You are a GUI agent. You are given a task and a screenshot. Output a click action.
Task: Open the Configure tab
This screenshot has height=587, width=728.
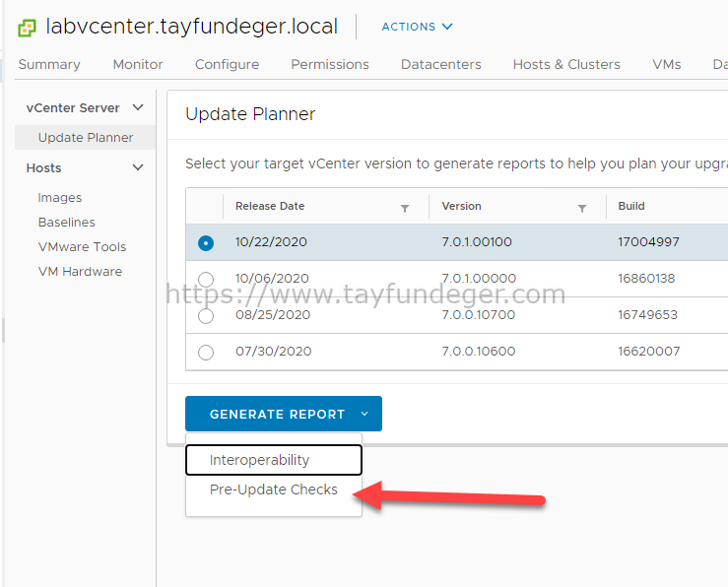(227, 64)
